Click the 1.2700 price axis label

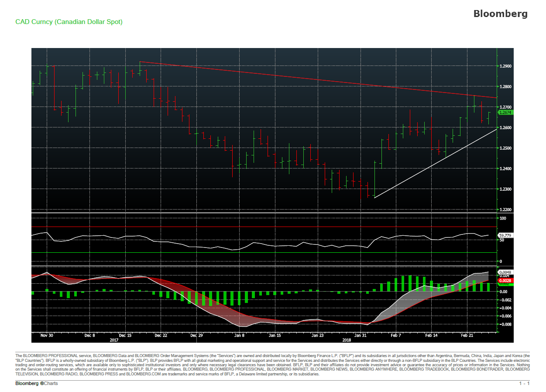(505, 107)
